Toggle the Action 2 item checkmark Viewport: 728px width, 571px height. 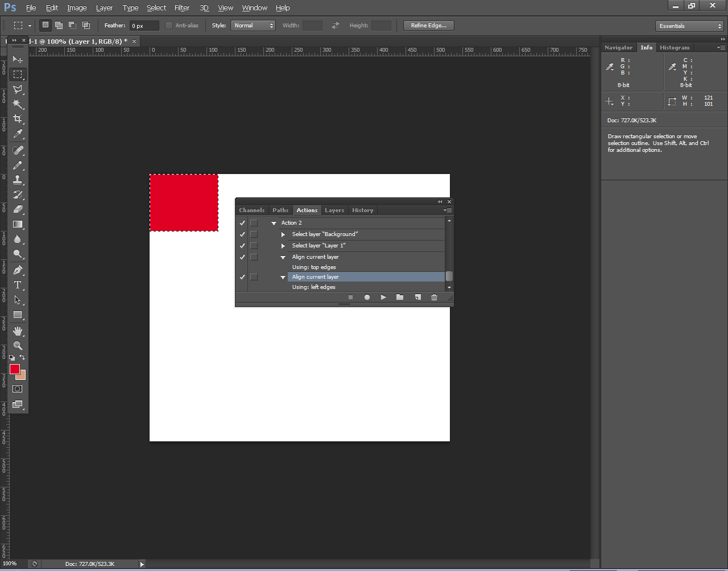point(242,223)
